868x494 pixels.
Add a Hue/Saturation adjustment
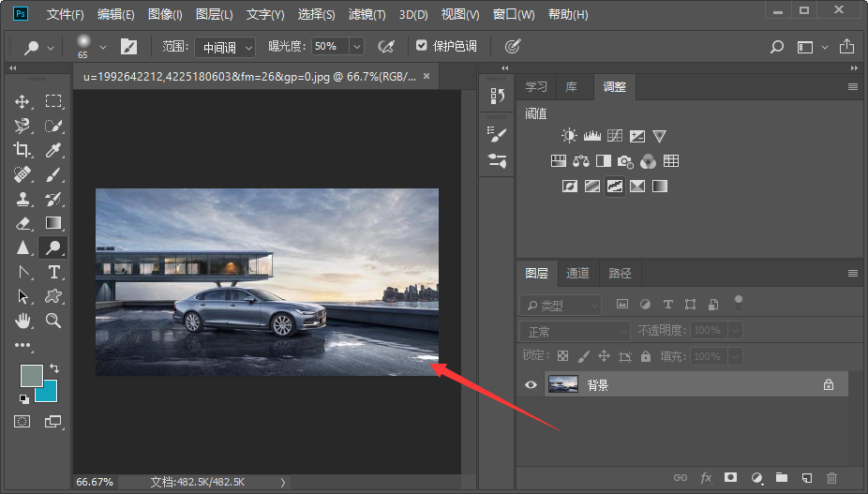point(559,161)
